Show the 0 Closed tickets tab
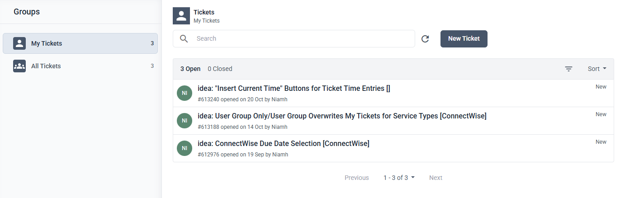 click(x=220, y=69)
